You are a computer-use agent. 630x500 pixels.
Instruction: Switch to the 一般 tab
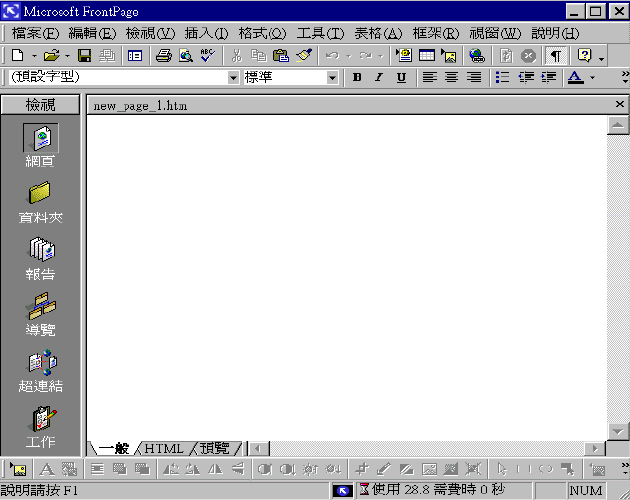[x=114, y=448]
